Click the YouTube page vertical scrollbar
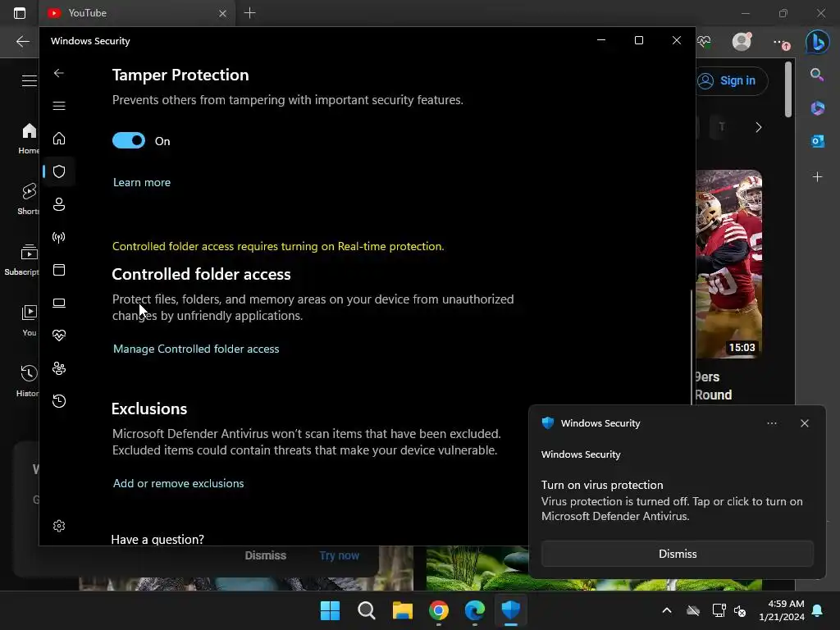This screenshot has height=630, width=840. tap(788, 89)
